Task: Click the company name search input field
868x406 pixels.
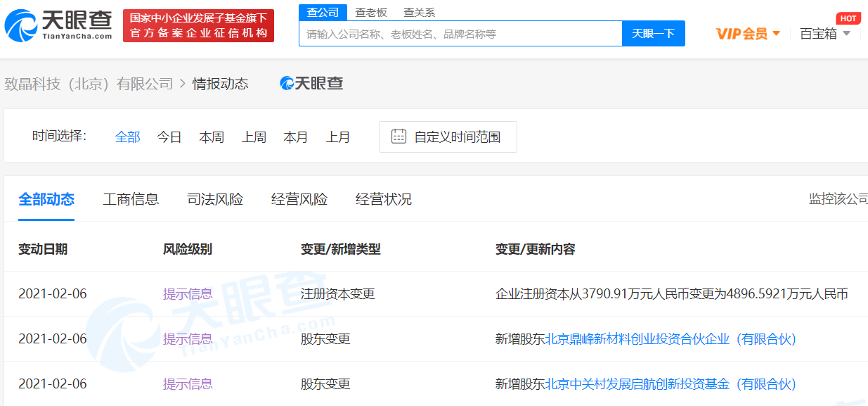Action: click(x=460, y=34)
